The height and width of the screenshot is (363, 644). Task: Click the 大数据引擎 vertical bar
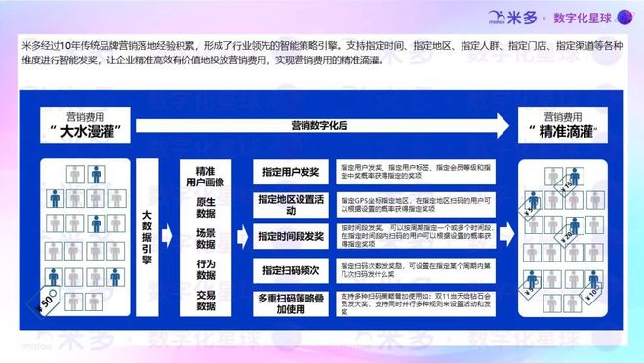coord(147,237)
